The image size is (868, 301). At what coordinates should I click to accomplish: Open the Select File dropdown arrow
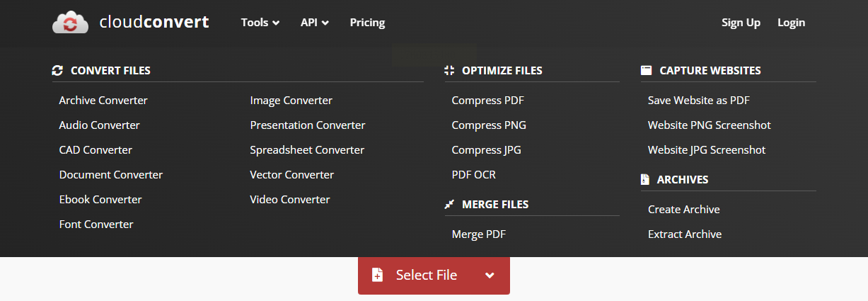click(490, 276)
